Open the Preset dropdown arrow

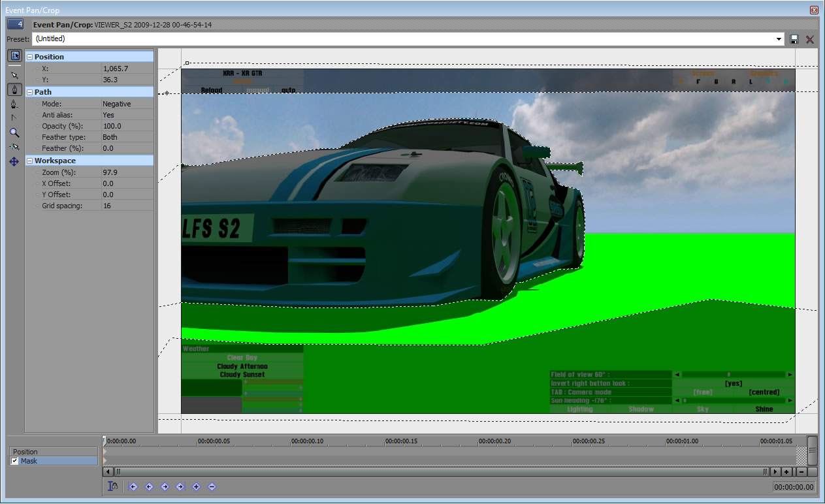(x=779, y=39)
